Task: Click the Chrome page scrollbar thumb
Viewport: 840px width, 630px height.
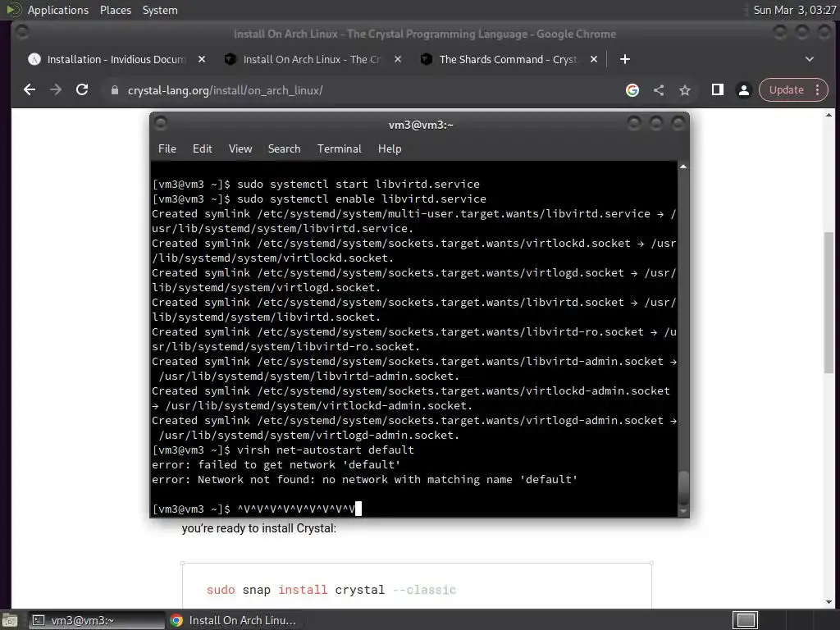Action: [x=829, y=303]
